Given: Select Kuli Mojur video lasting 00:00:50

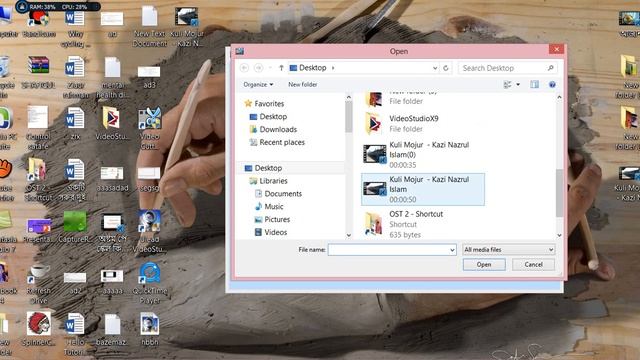Looking at the screenshot, I should (x=423, y=189).
